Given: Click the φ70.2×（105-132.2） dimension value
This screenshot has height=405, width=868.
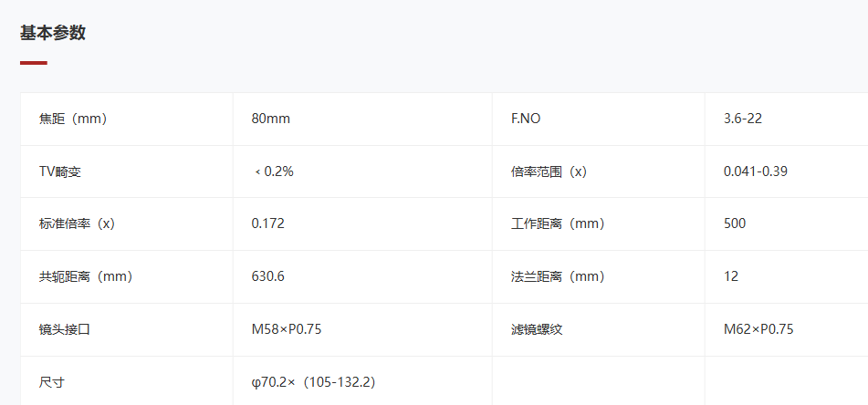Looking at the screenshot, I should 313,382.
